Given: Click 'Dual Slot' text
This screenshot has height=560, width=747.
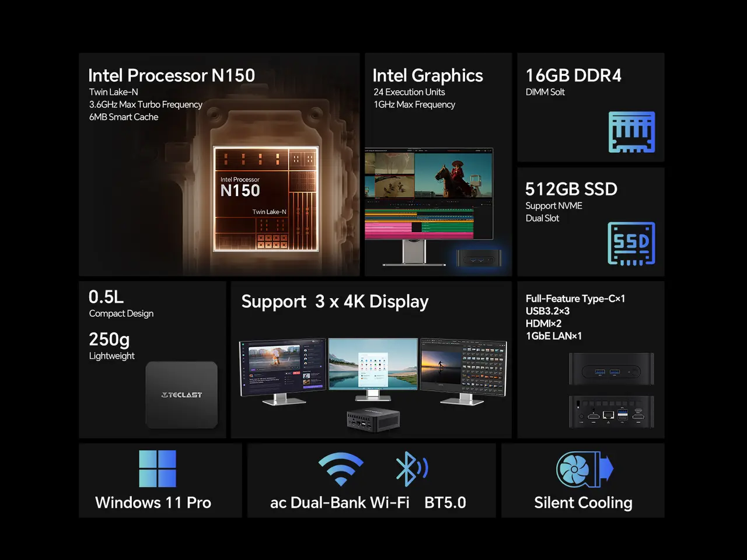Looking at the screenshot, I should pyautogui.click(x=542, y=218).
